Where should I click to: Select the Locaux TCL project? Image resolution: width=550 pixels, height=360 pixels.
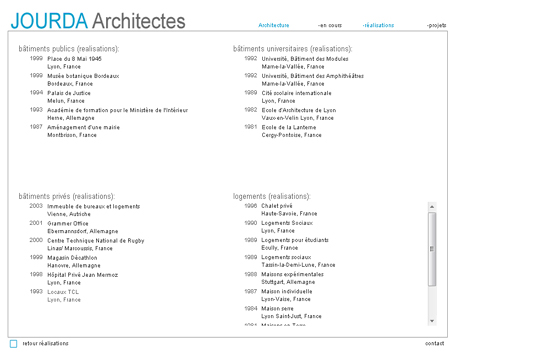click(x=63, y=292)
